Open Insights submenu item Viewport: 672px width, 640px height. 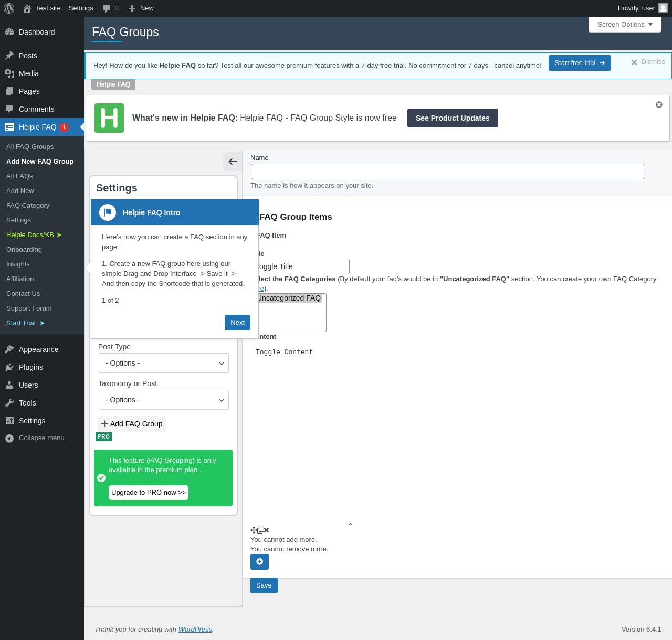pos(18,264)
